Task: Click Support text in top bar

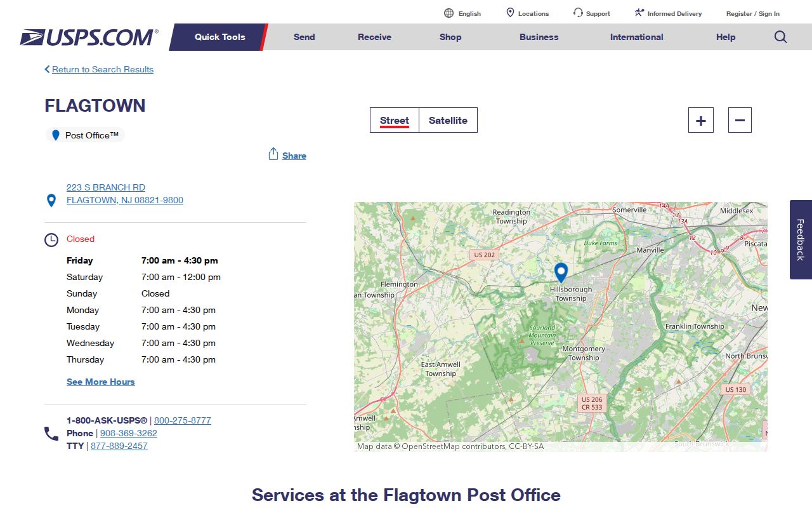Action: click(598, 13)
